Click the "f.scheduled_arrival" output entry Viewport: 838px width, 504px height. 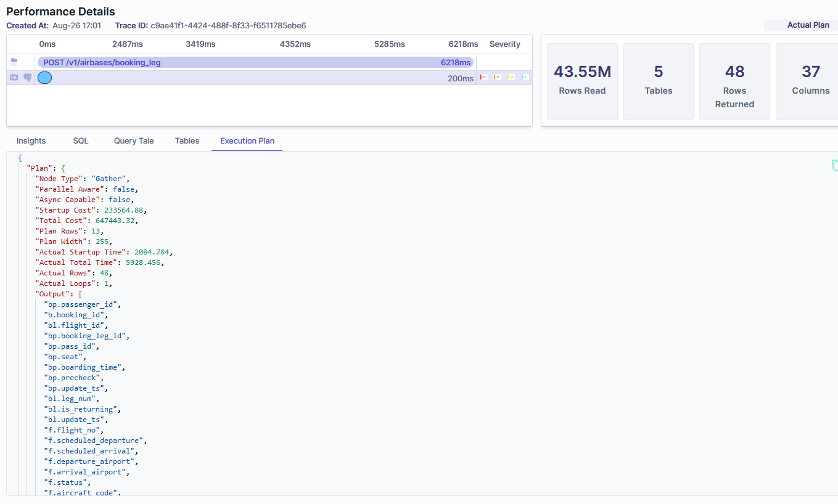pyautogui.click(x=91, y=451)
